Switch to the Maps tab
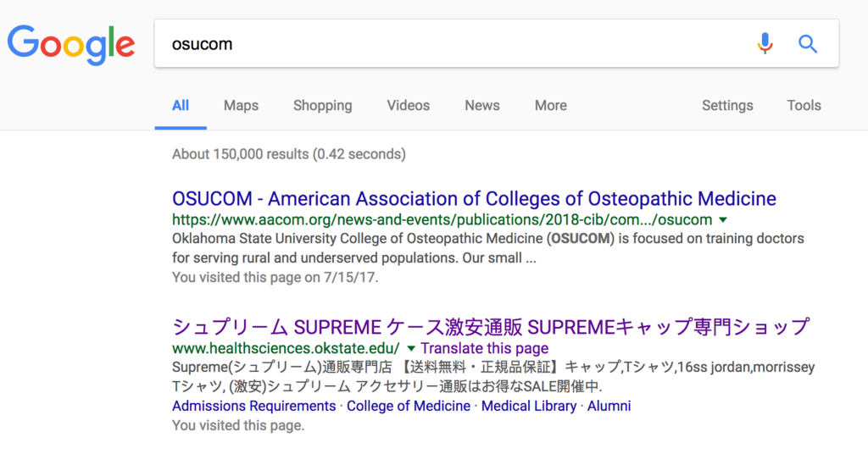Viewport: 868px width, 454px height. [x=241, y=106]
